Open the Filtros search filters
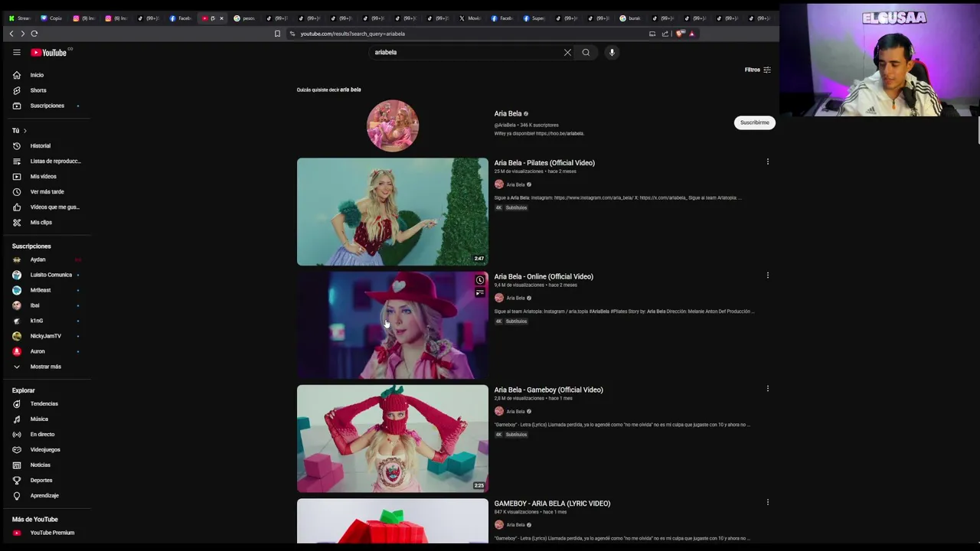The image size is (980, 551). click(x=758, y=70)
